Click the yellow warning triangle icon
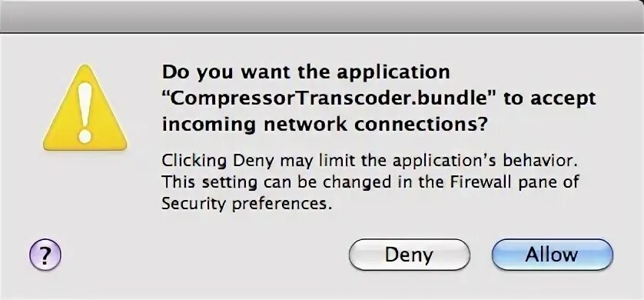Screen dimensions: 644x300 pyautogui.click(x=85, y=109)
